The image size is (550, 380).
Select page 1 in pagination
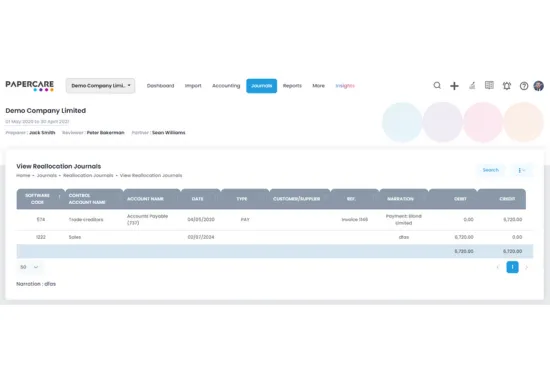pos(512,267)
